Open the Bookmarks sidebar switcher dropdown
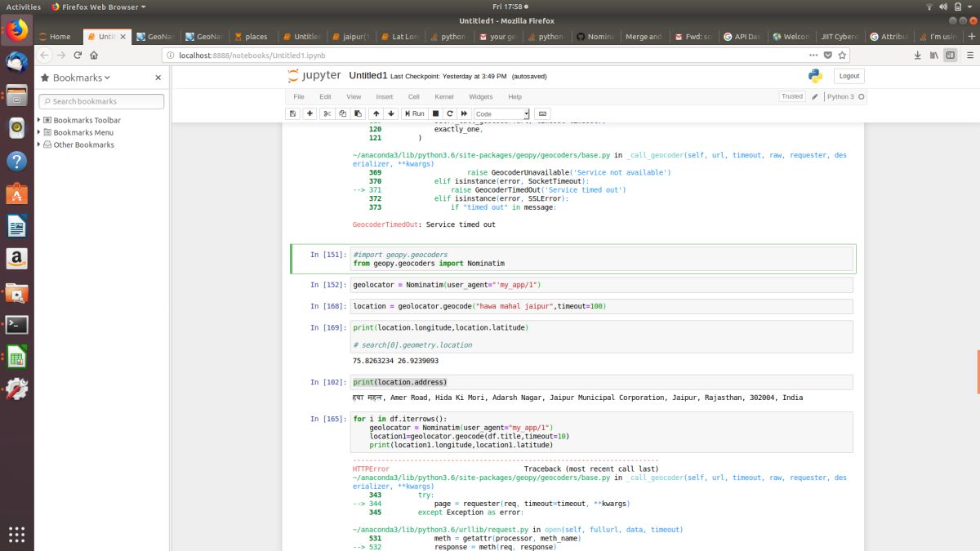Viewport: 980px width, 551px height. click(x=75, y=78)
